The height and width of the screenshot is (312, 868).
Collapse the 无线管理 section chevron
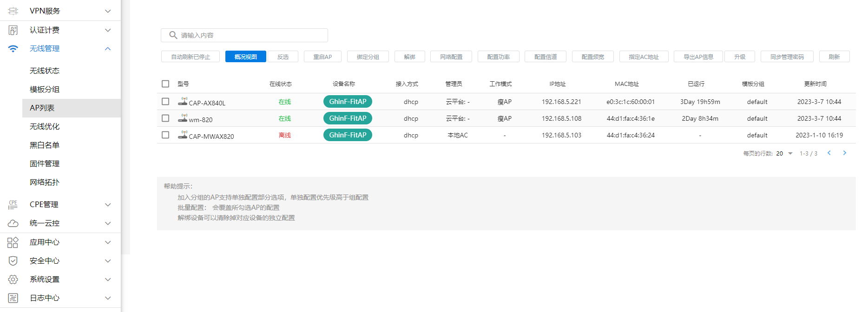pos(108,49)
